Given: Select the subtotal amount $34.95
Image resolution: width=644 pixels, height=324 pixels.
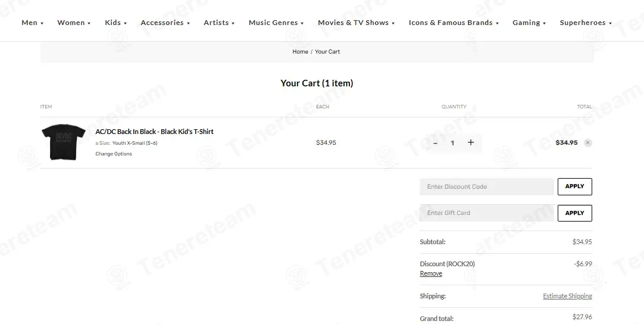Looking at the screenshot, I should [582, 242].
